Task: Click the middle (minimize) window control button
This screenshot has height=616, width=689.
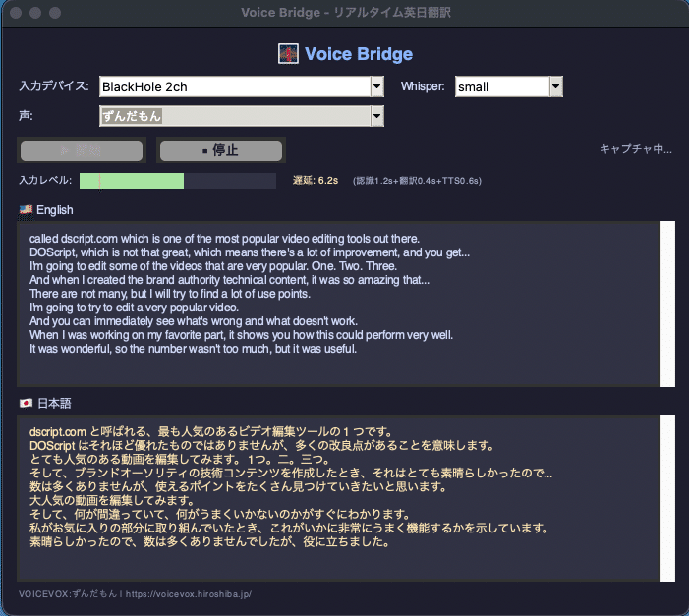Action: (35, 13)
